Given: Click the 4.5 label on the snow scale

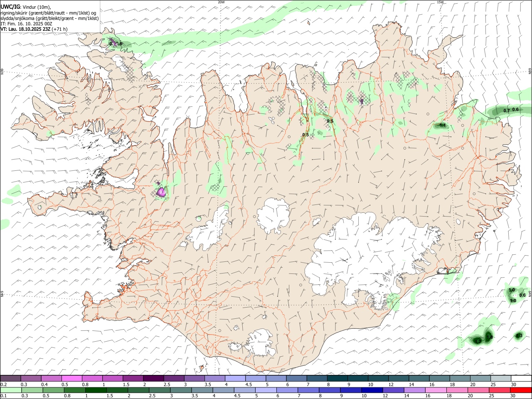Looking at the screenshot, I should (249, 384).
